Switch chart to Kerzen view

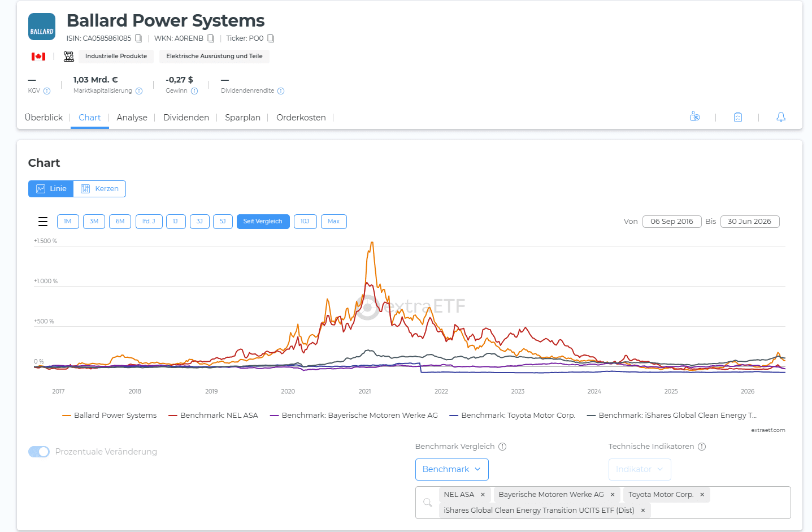point(99,189)
